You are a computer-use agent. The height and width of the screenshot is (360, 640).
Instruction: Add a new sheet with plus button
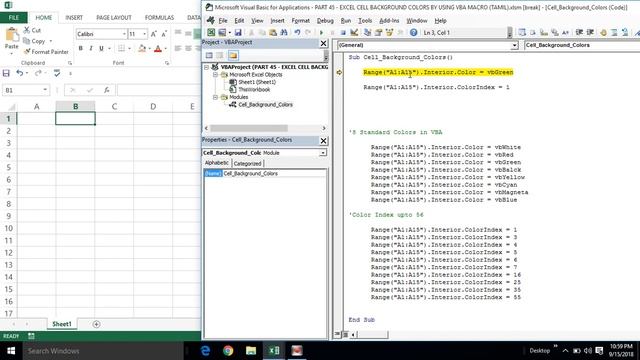[96, 324]
